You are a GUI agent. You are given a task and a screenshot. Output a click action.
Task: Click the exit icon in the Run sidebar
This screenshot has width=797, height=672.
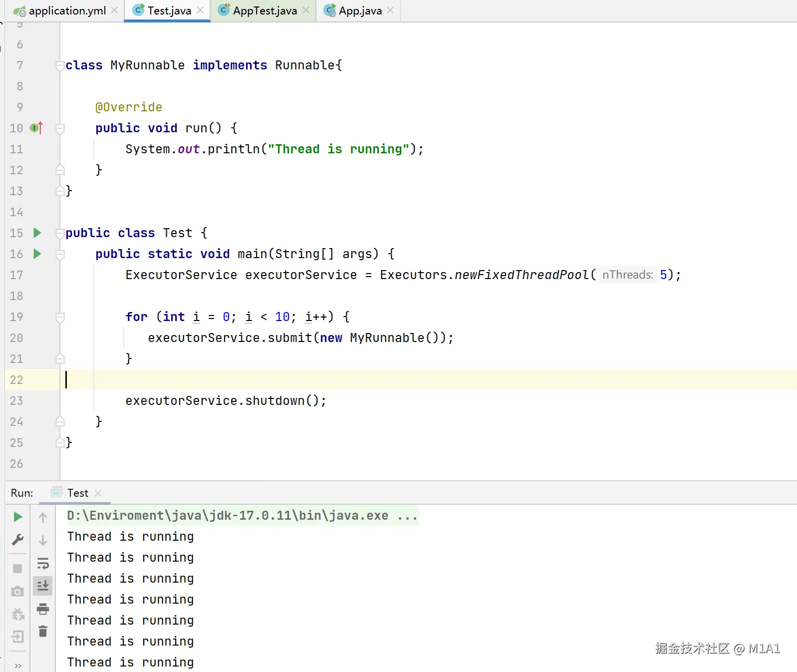[18, 637]
